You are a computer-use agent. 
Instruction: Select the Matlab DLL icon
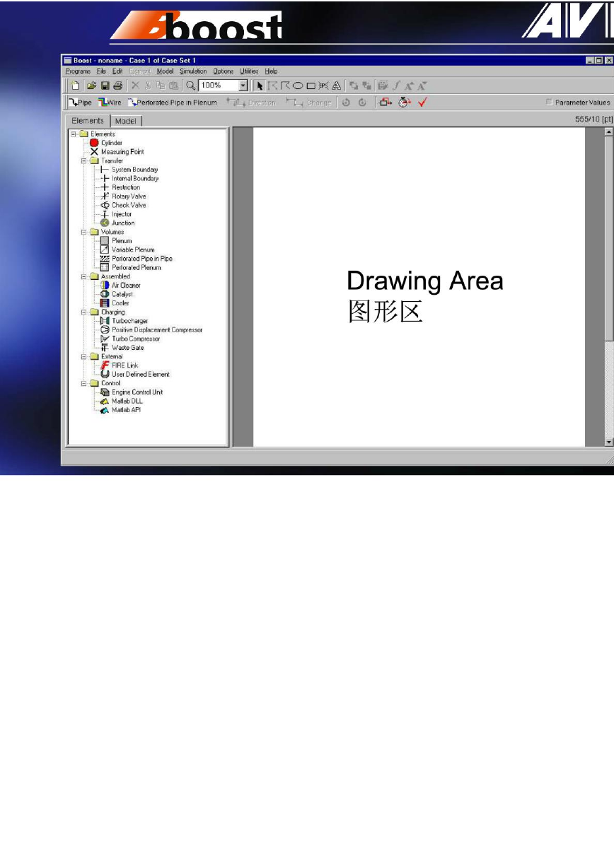pos(105,401)
